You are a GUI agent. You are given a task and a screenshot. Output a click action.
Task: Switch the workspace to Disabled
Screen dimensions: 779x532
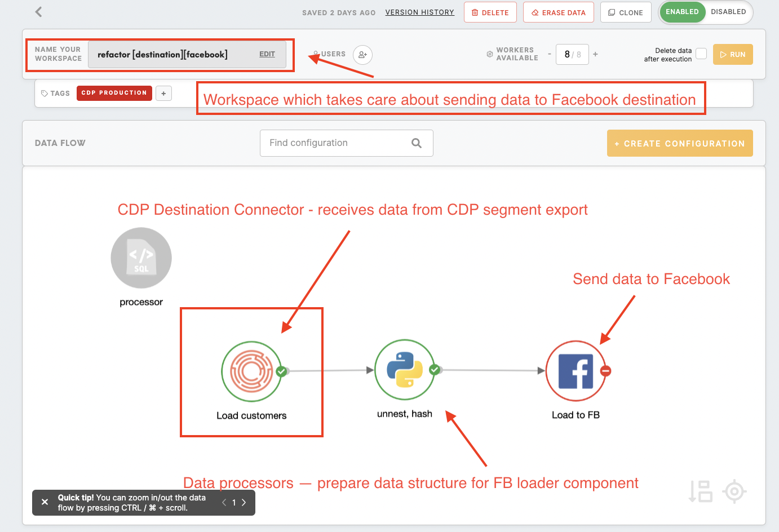(x=728, y=12)
